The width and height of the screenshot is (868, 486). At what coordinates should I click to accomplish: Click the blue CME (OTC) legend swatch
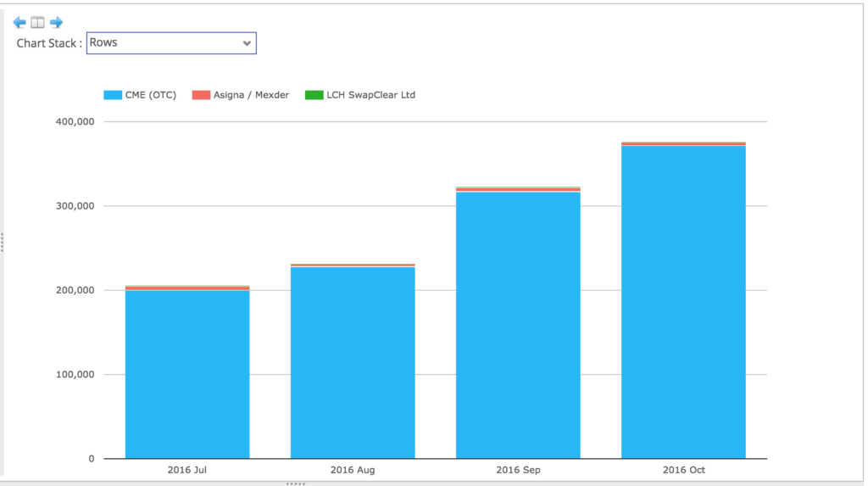tap(113, 95)
